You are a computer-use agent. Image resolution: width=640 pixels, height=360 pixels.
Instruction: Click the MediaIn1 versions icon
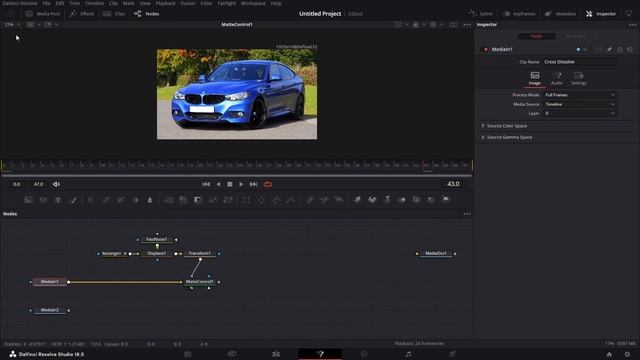pos(599,49)
